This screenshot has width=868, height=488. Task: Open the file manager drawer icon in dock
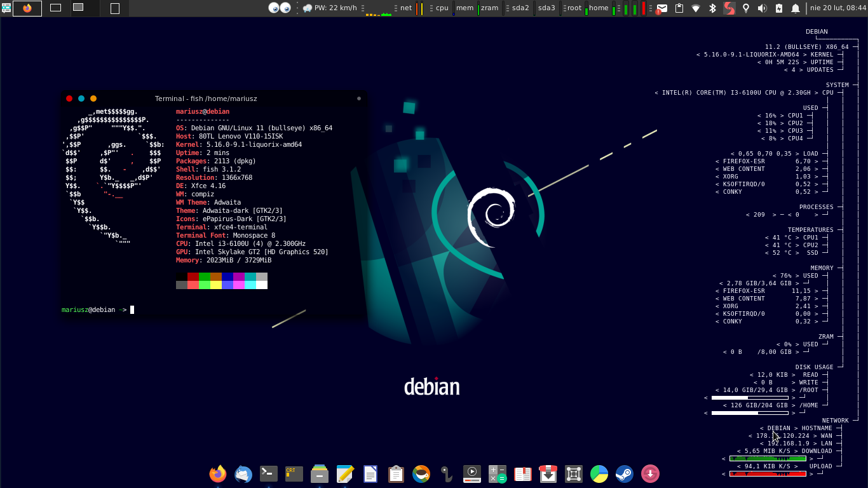tap(320, 473)
